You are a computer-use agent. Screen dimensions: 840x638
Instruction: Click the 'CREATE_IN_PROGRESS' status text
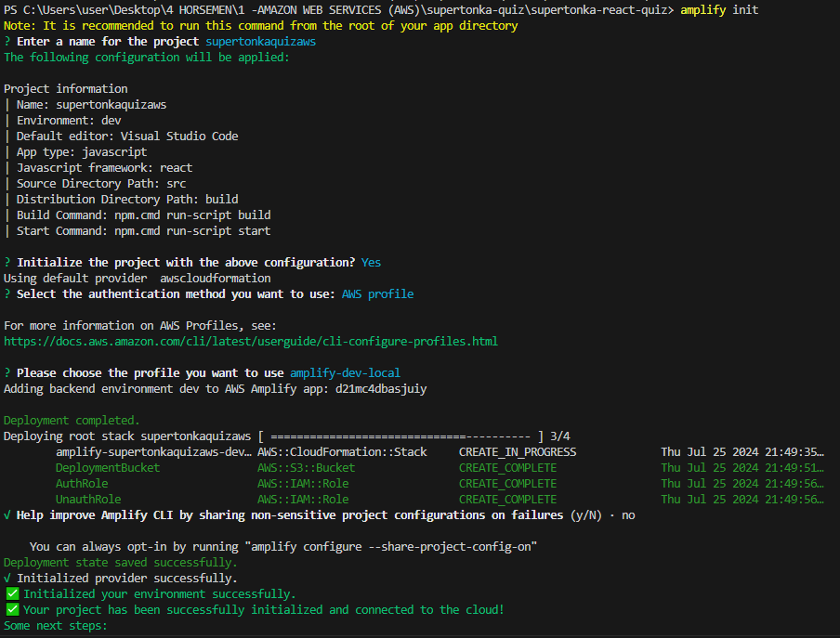[518, 452]
